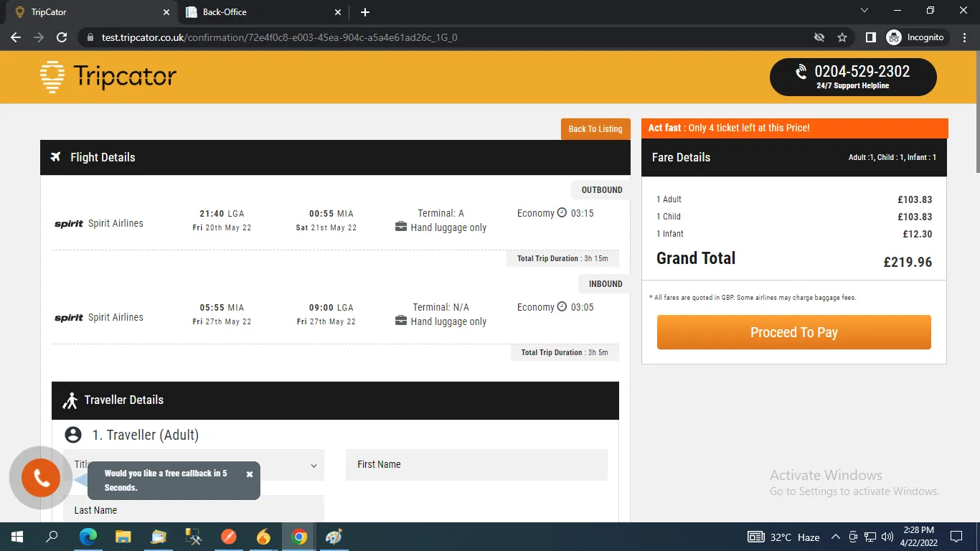
Task: Open the Title dropdown for Traveller 1
Action: (194, 465)
